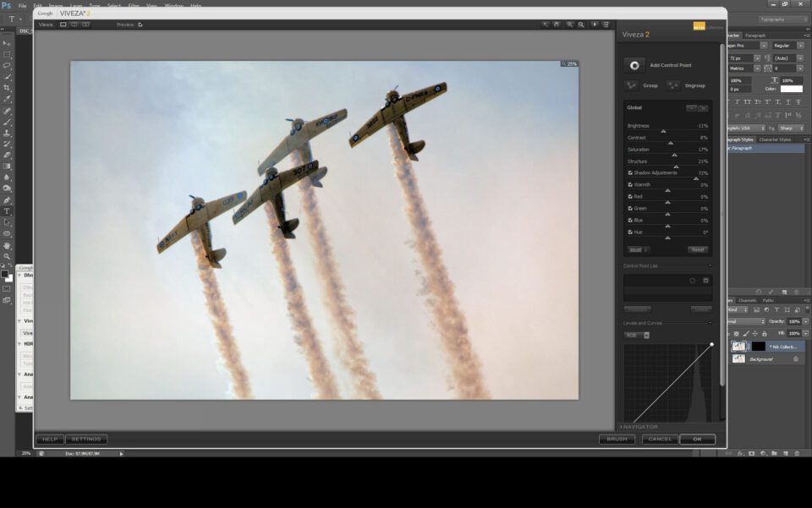Select the Eraser tool
This screenshot has width=812, height=508.
7,156
